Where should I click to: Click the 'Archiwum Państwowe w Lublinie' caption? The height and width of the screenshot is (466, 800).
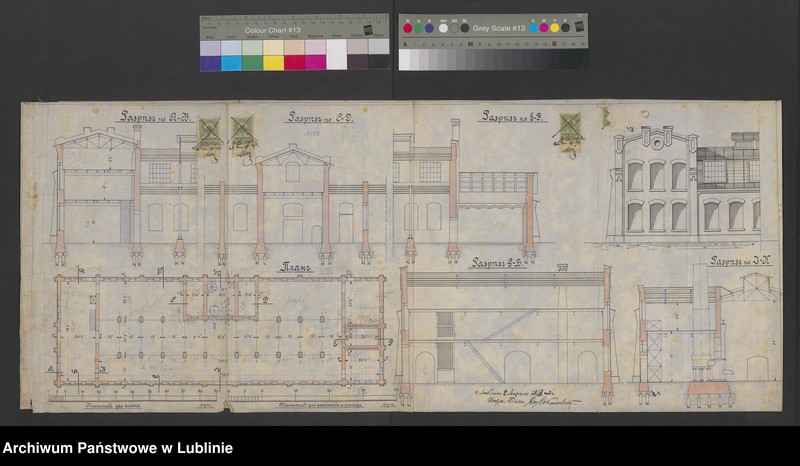pyautogui.click(x=118, y=448)
